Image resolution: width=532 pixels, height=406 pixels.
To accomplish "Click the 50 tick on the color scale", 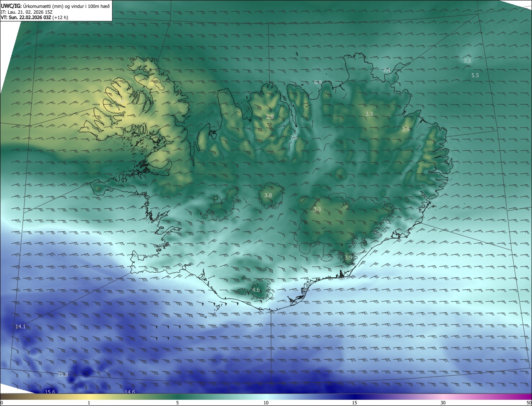I will coord(529,403).
